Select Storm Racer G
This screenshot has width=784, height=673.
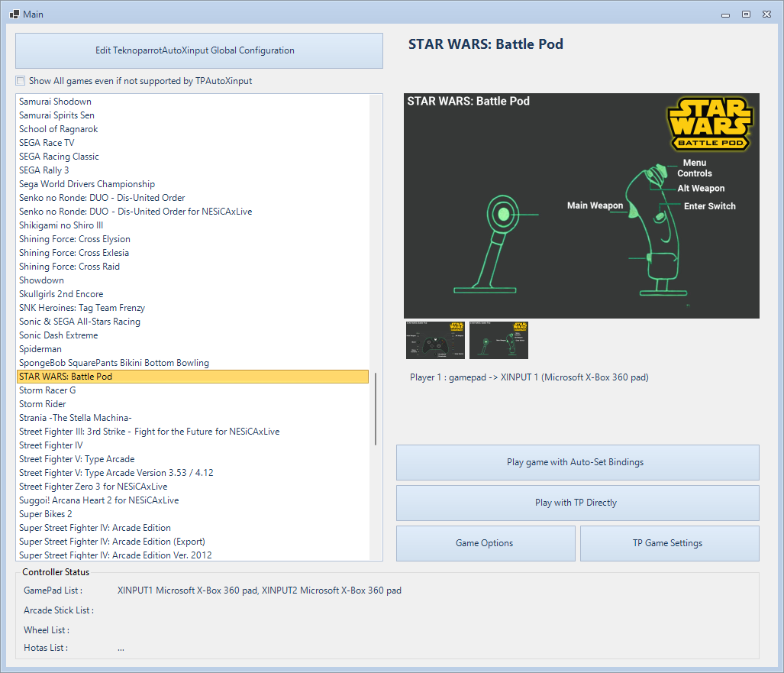click(x=192, y=390)
